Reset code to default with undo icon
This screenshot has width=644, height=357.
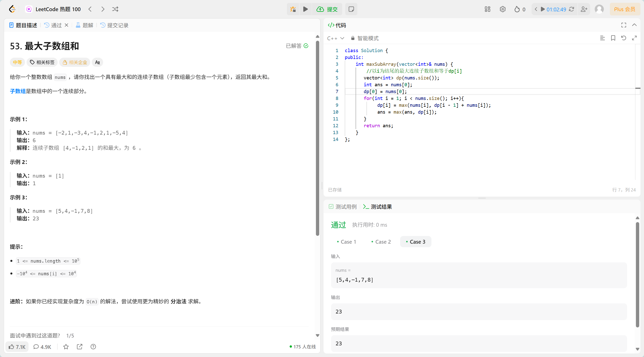pyautogui.click(x=624, y=38)
